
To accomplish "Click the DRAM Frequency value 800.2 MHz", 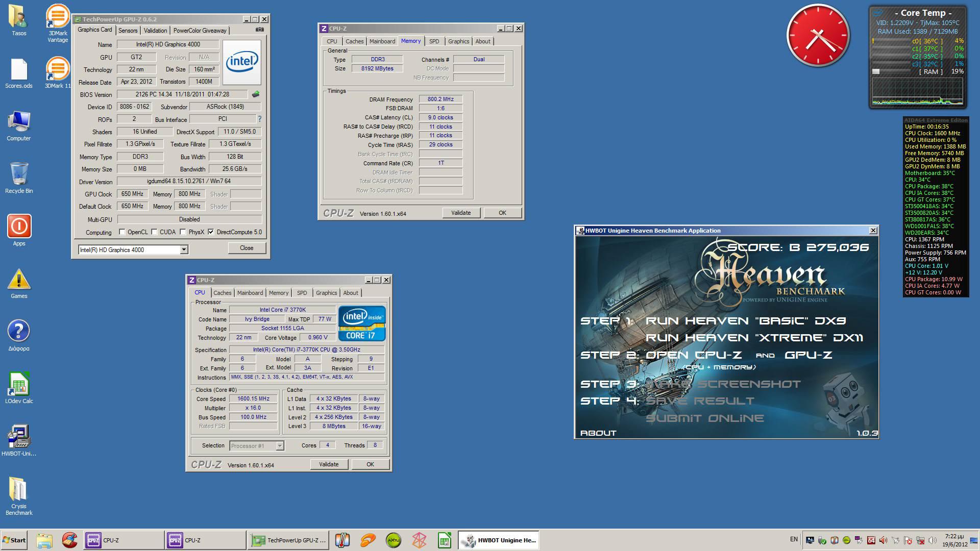I will tap(440, 99).
